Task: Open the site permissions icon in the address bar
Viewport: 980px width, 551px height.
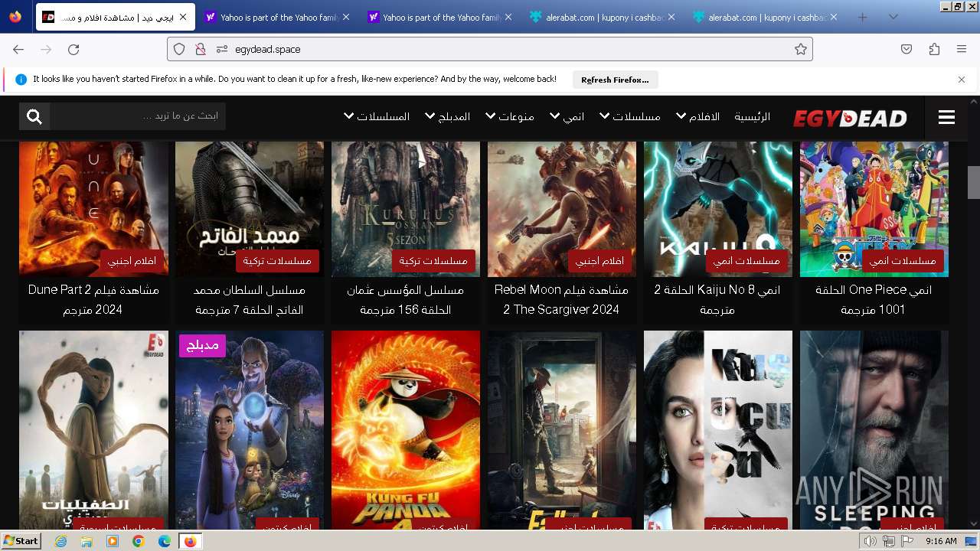Action: (x=222, y=49)
